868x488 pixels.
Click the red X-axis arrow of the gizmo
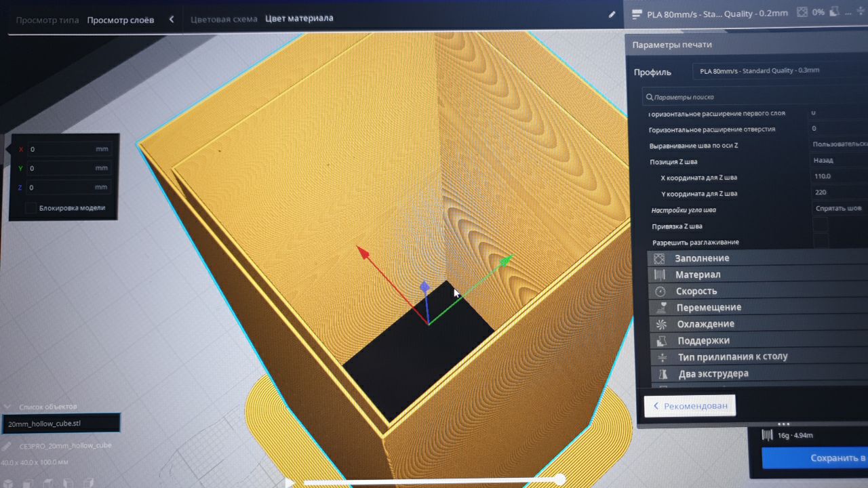pyautogui.click(x=363, y=253)
